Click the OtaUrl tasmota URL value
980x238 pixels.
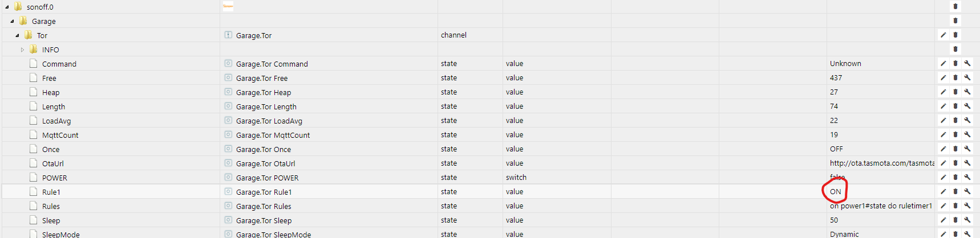[881, 163]
